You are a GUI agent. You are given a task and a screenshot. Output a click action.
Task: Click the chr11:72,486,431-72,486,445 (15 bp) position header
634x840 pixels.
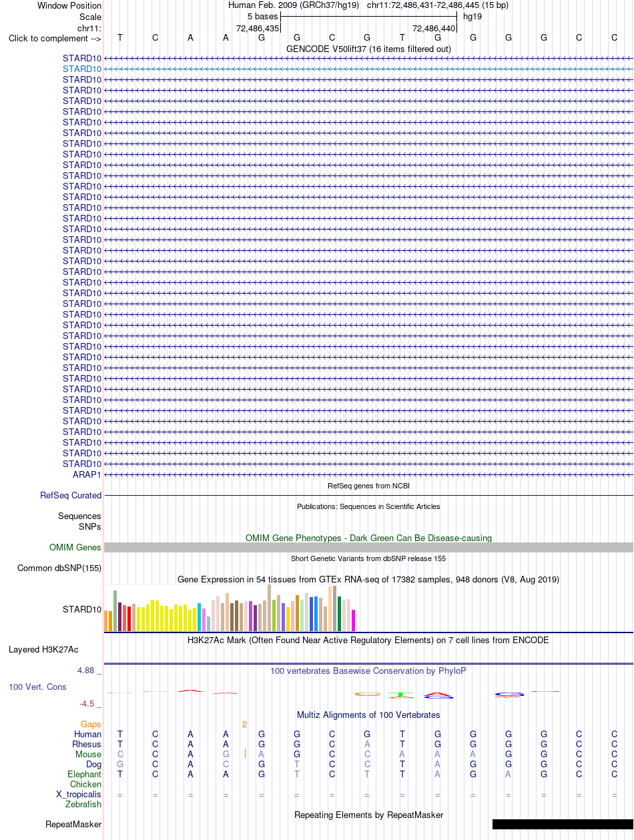pos(438,5)
